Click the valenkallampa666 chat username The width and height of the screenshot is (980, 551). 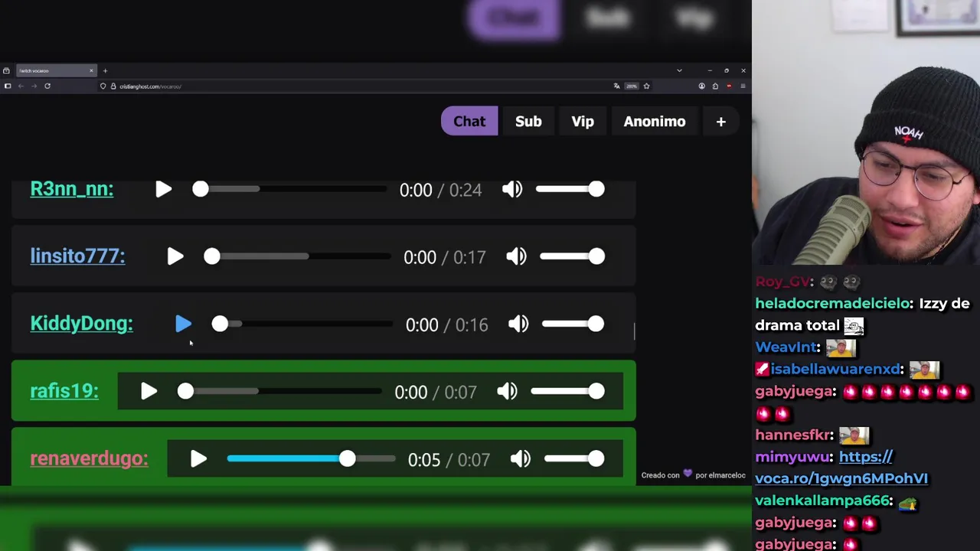(823, 500)
